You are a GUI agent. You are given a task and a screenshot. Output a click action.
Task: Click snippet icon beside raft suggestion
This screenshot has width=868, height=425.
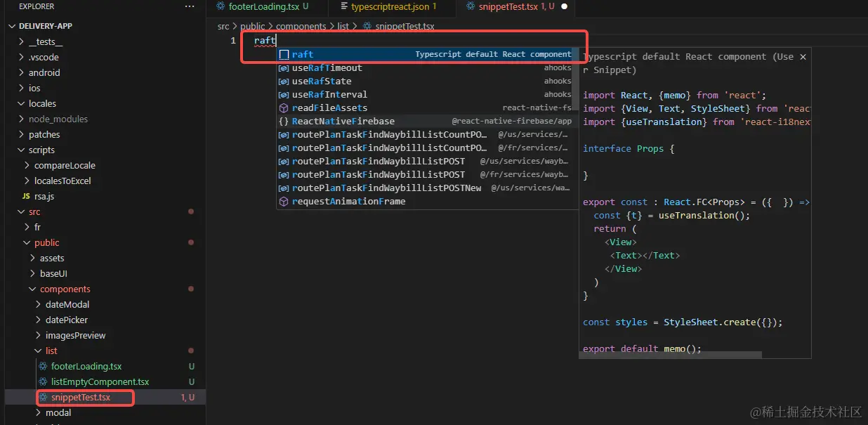point(284,54)
